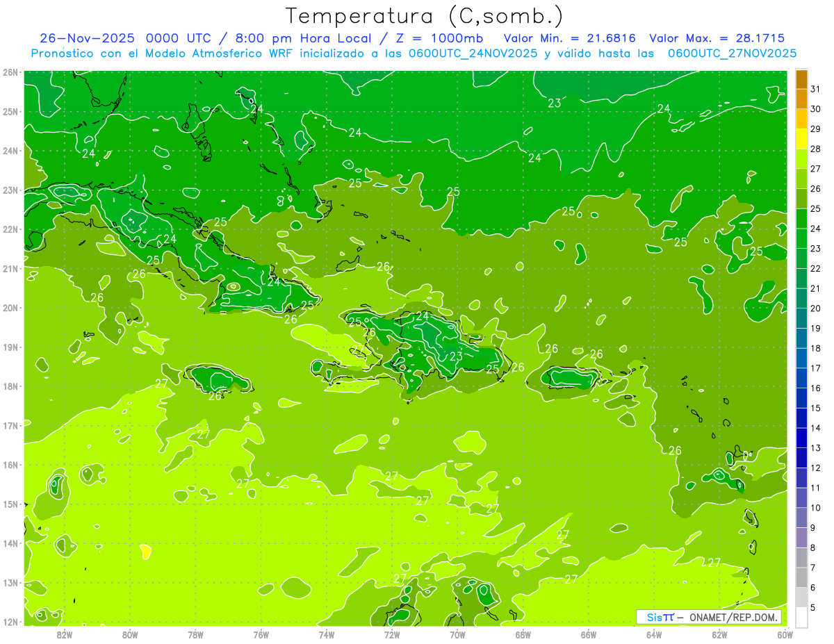Click the 72W longitude axis label
This screenshot has height=644, width=834.
tap(392, 634)
